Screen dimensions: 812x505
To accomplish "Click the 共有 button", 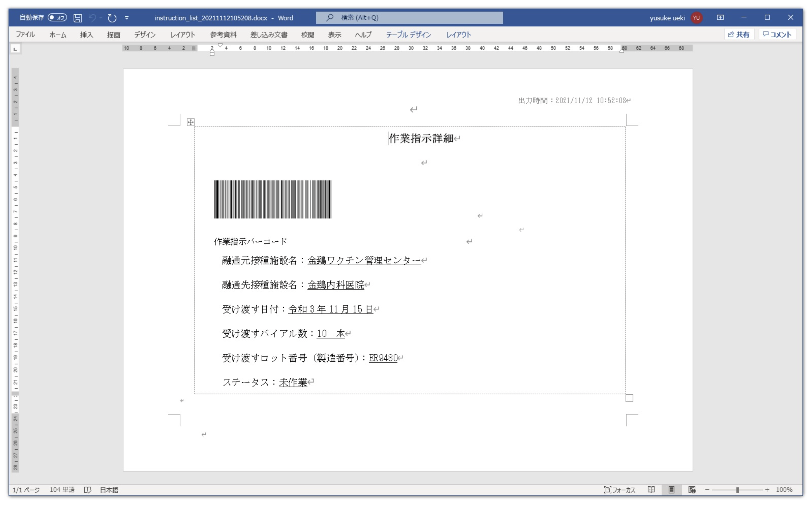I will [x=739, y=34].
